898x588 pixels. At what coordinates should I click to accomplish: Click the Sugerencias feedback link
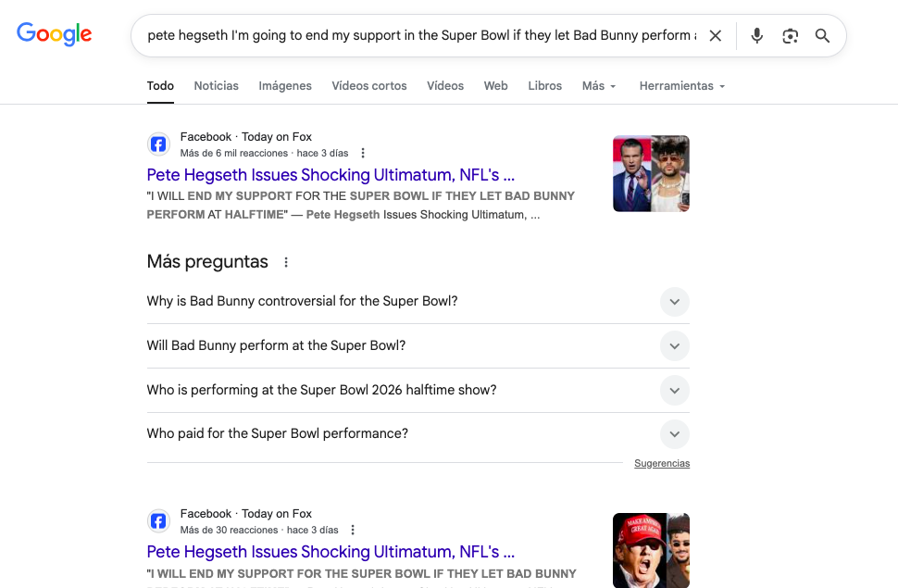pos(662,463)
